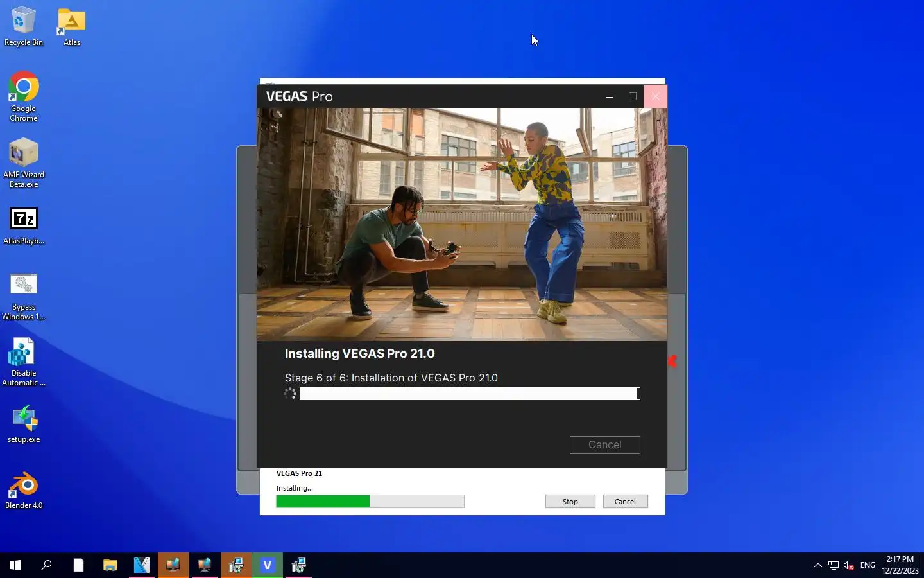
Task: Launch Blender 4.0 from the desktop
Action: (x=24, y=491)
